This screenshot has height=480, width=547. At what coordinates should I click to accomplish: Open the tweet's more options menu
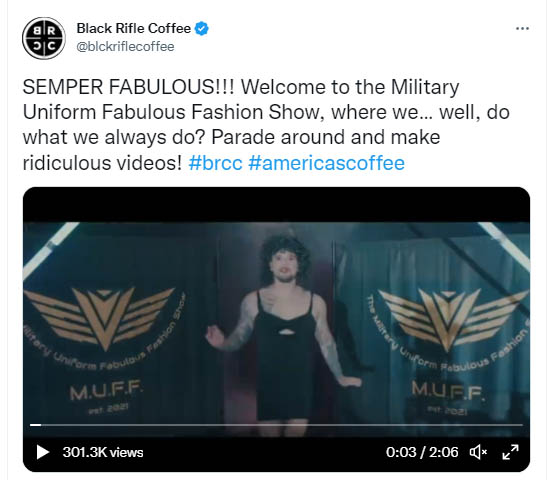pos(522,29)
